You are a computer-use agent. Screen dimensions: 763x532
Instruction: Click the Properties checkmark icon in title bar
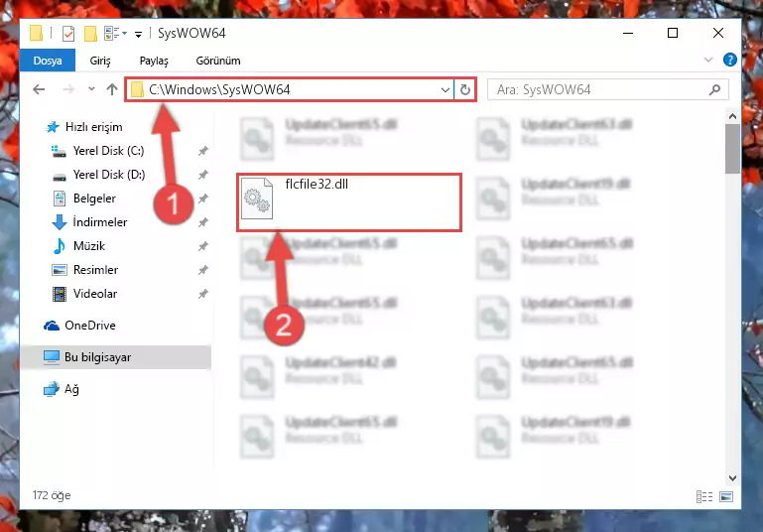[68, 34]
